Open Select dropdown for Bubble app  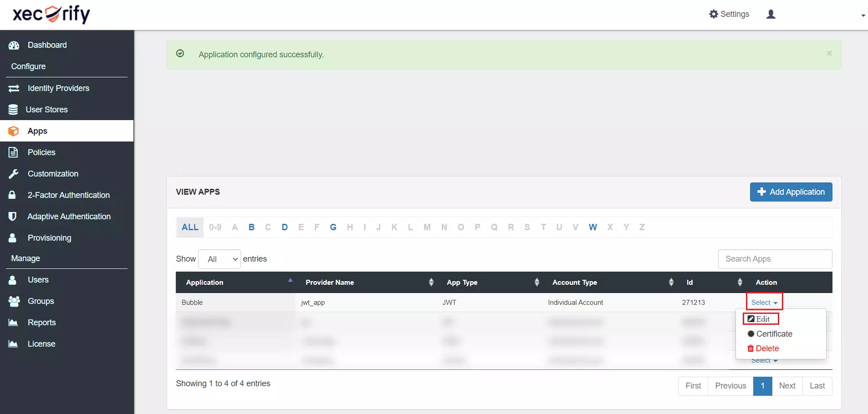point(764,303)
